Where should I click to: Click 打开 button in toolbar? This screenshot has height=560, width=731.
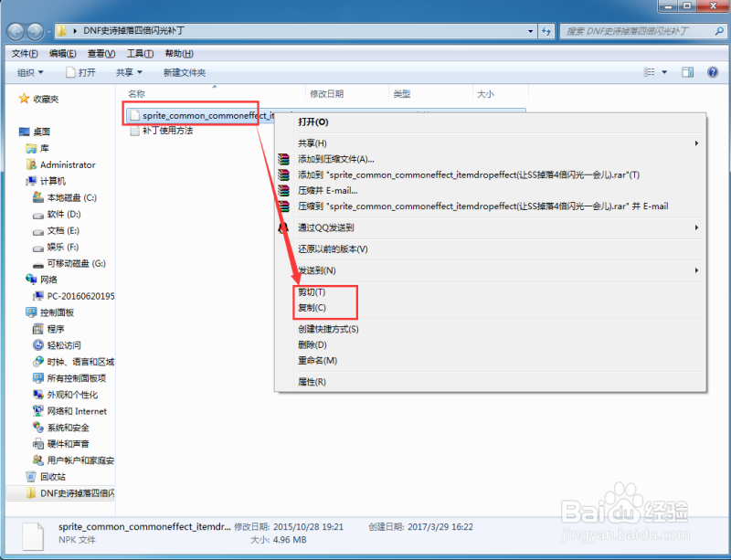(80, 73)
